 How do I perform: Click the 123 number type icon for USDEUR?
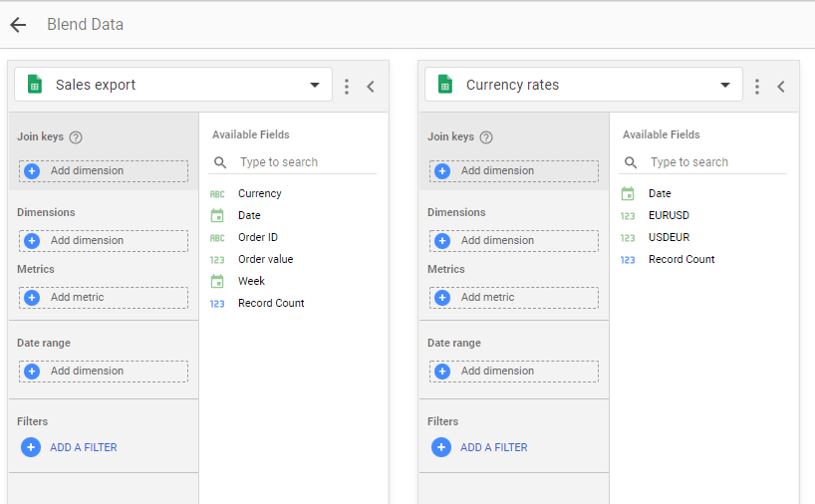point(628,238)
